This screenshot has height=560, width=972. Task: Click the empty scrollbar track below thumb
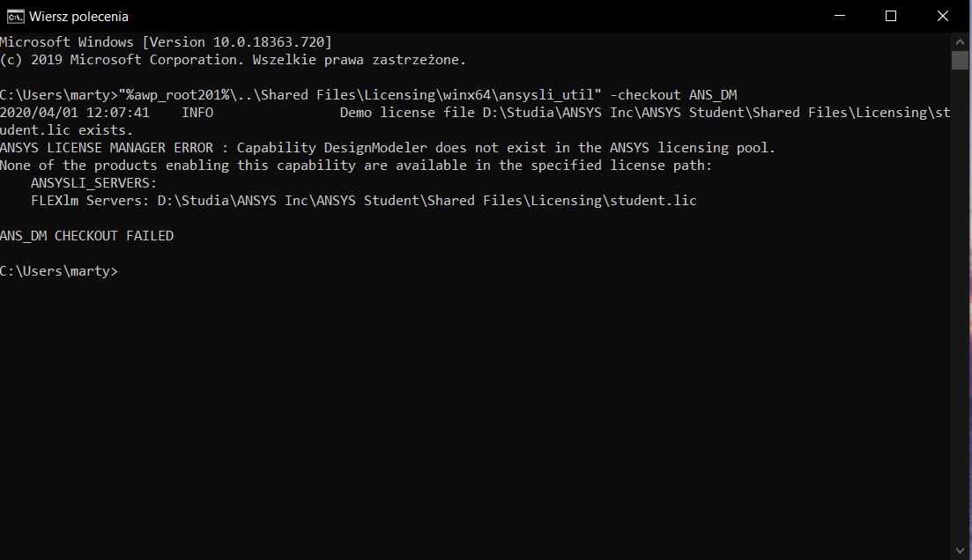click(x=961, y=305)
